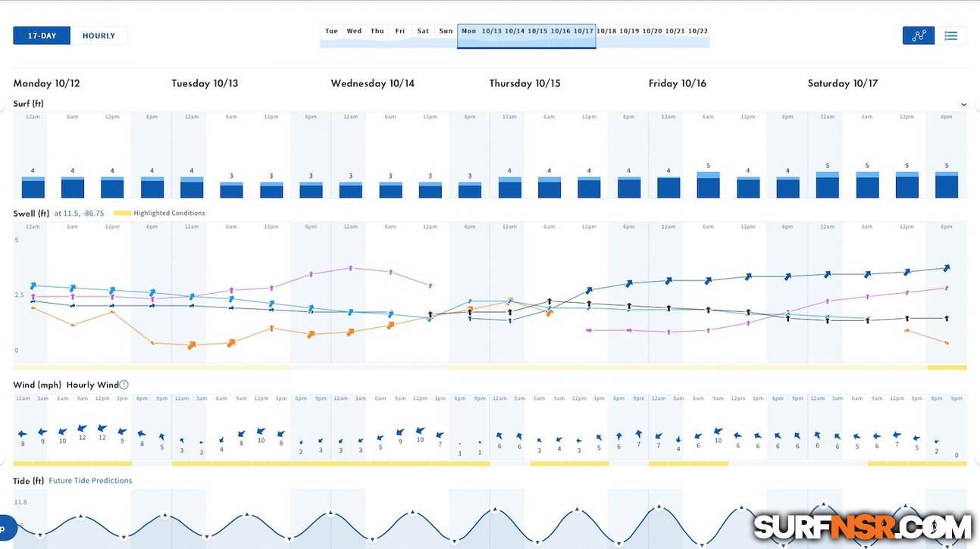The width and height of the screenshot is (980, 549).
Task: Click the first high tide marker on Monday
Action: point(81,516)
